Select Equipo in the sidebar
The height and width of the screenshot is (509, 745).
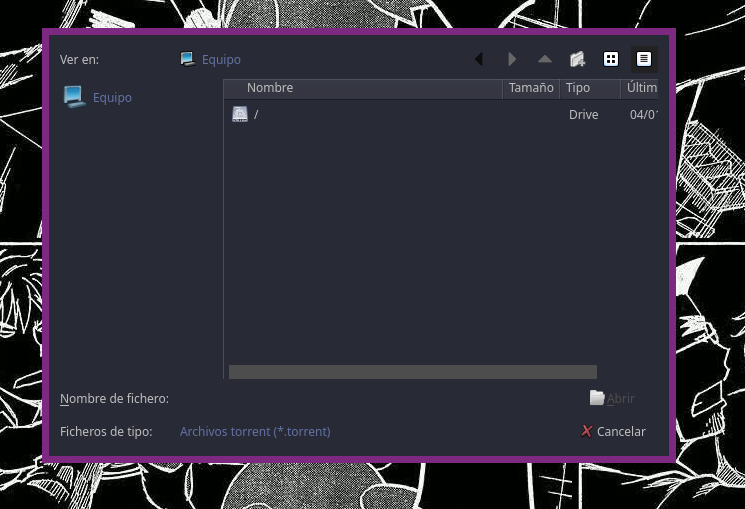(98, 97)
